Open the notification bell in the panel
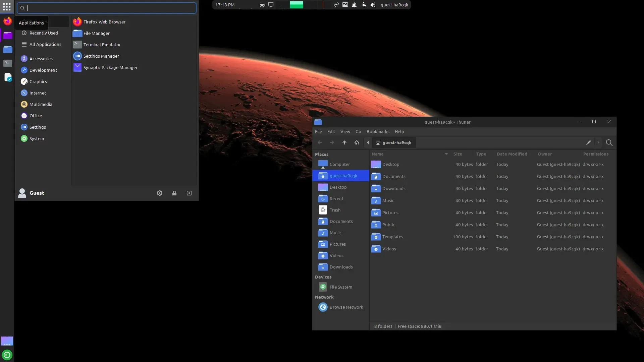 pos(354,5)
